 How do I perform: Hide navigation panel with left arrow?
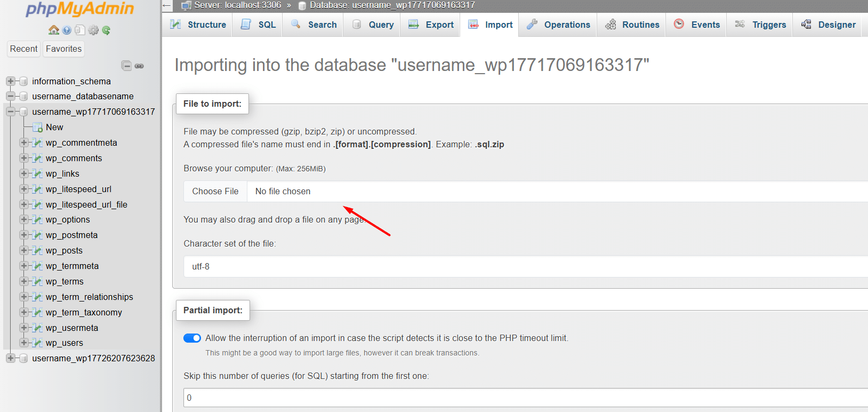tap(167, 6)
